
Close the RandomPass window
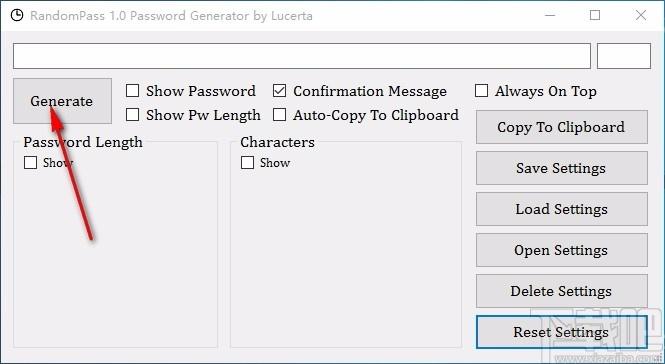(x=641, y=16)
